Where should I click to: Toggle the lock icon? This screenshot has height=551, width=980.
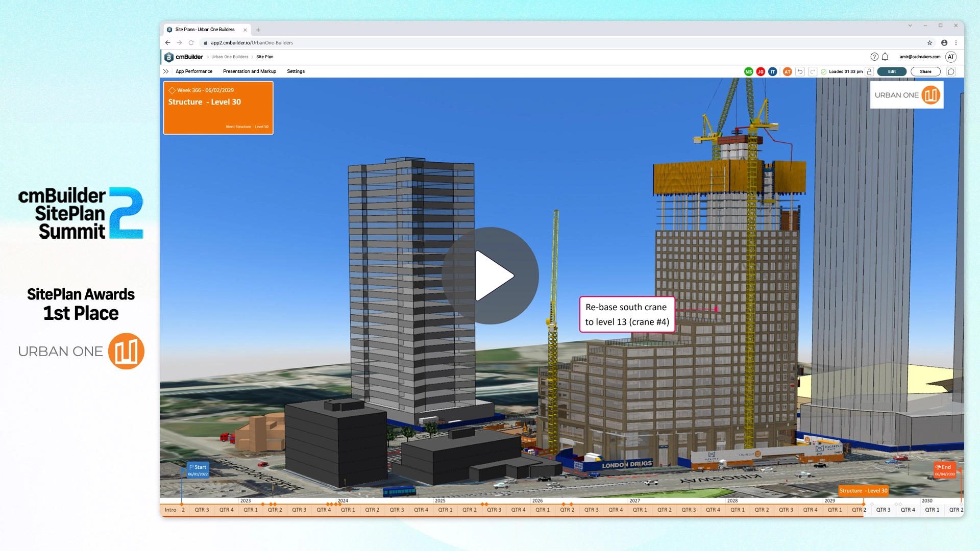(x=869, y=71)
